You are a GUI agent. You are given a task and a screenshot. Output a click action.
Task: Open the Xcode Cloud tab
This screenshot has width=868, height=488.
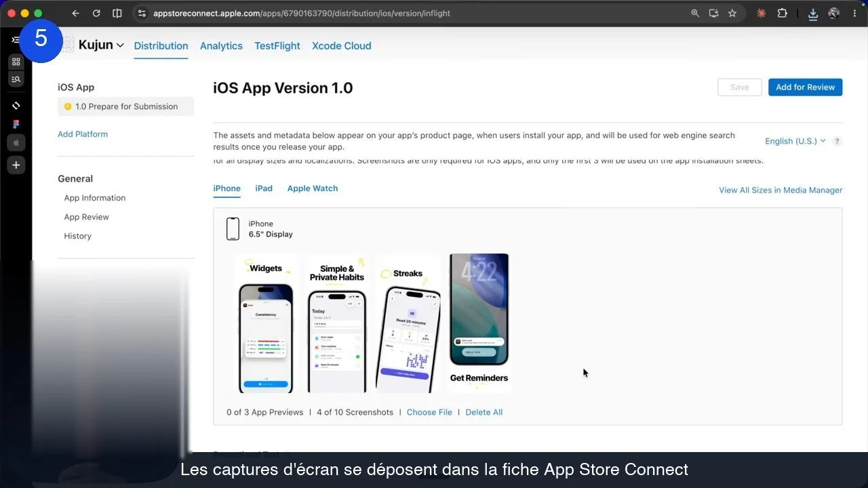(341, 46)
